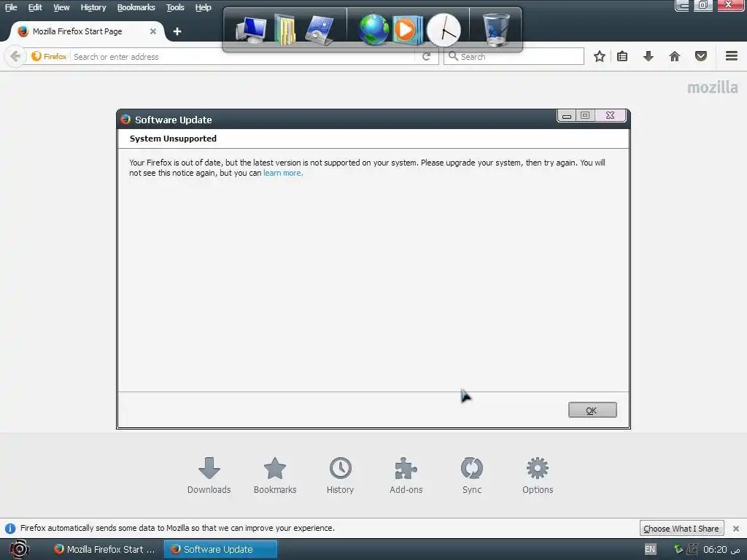Open Options shortcut on start page
This screenshot has height=560, width=747.
pyautogui.click(x=538, y=475)
